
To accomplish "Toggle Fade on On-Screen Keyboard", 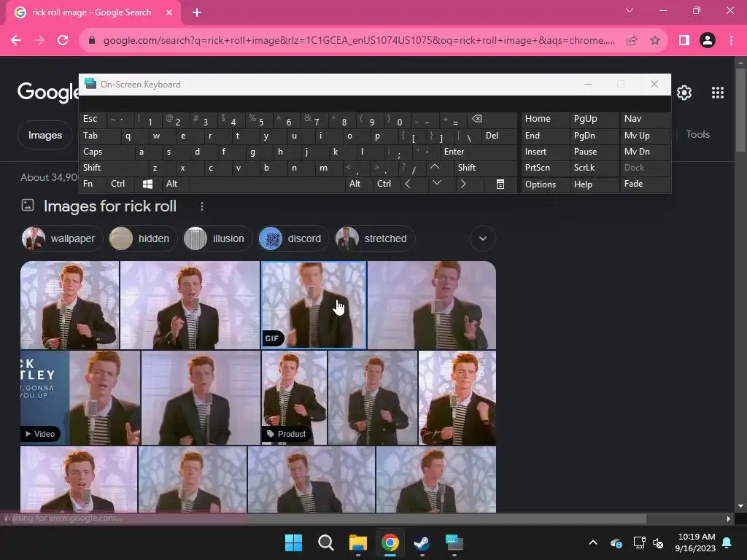I will point(645,184).
